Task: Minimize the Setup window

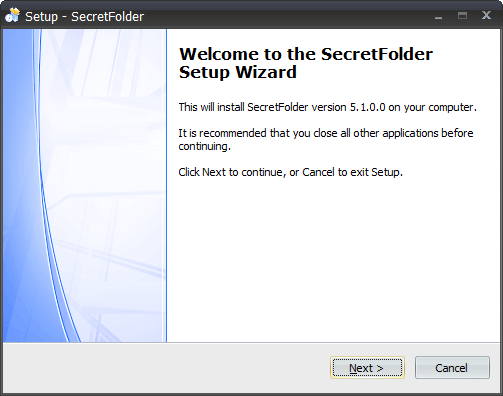Action: coord(439,16)
